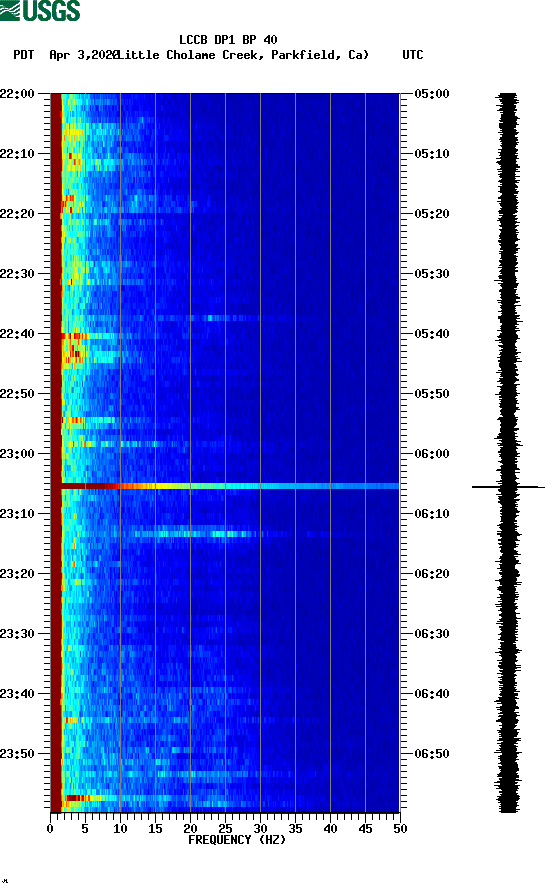Image resolution: width=552 pixels, height=892 pixels.
Task: Click the 23:50 PDT time label
Action: point(17,754)
